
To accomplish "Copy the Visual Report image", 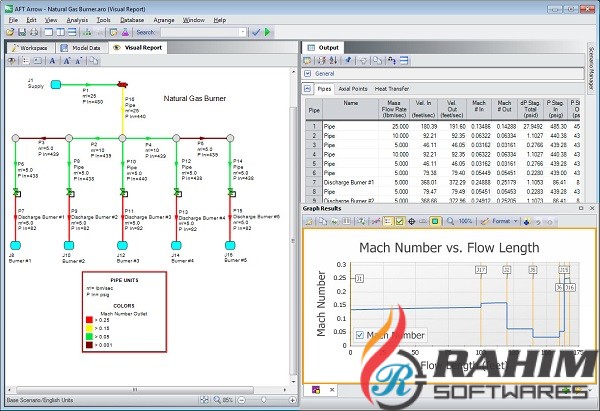I will (x=94, y=61).
